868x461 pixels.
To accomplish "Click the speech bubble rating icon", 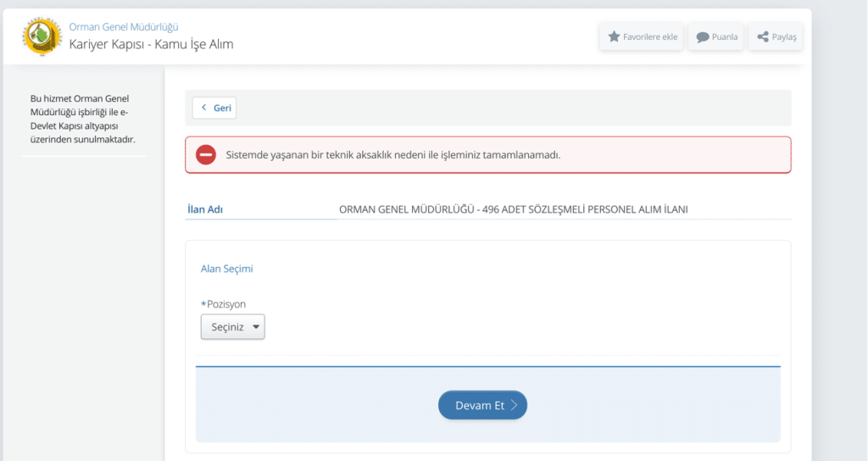I will pos(703,37).
